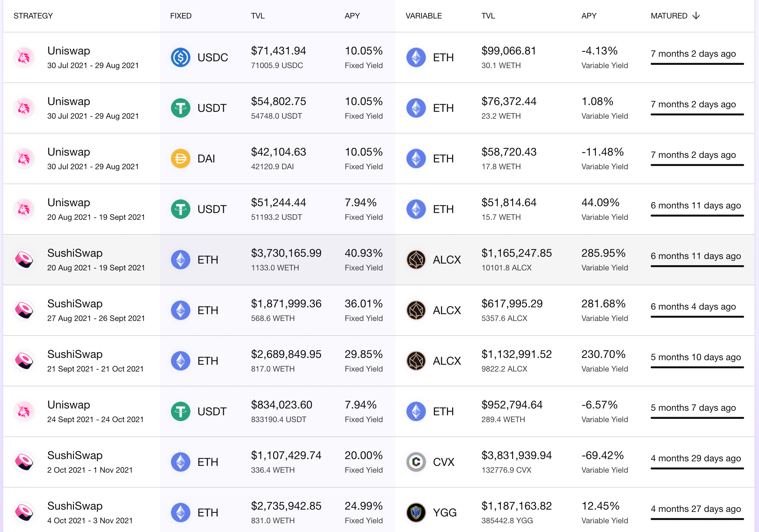The width and height of the screenshot is (759, 532).
Task: Click the USDT icon in 24 Sept 2021 row
Action: pyautogui.click(x=180, y=411)
